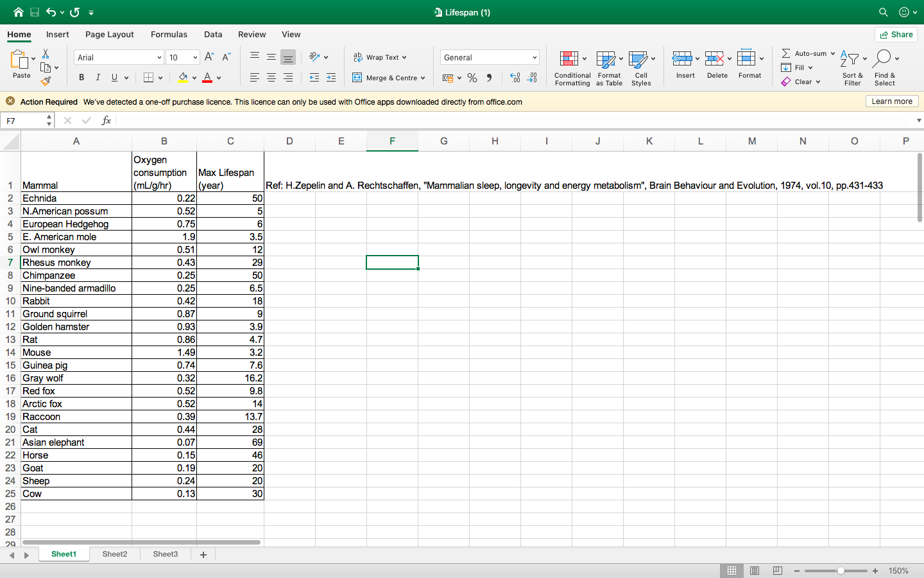
Task: Increase indent of cell contents
Action: pos(331,78)
